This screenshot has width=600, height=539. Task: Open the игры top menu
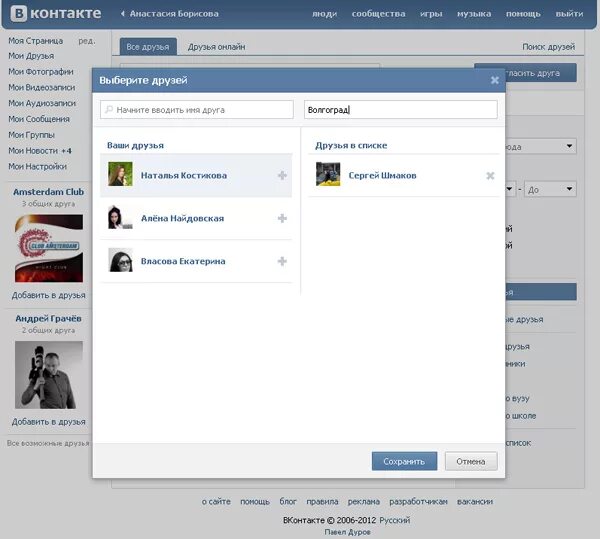pos(431,14)
